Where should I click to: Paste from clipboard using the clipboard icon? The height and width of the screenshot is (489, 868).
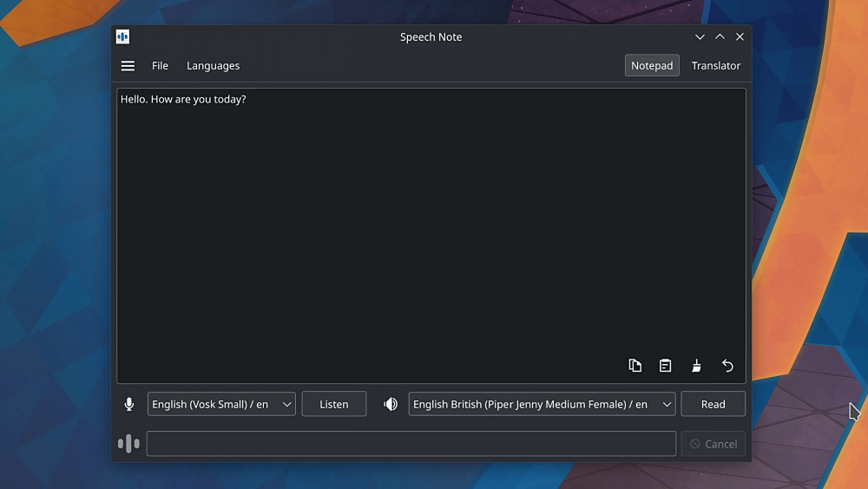tap(666, 366)
